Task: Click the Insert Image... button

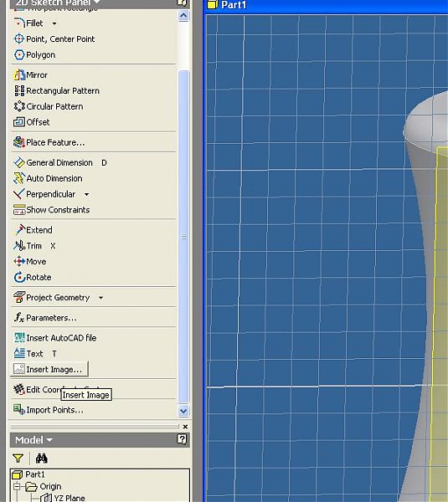Action: point(49,369)
